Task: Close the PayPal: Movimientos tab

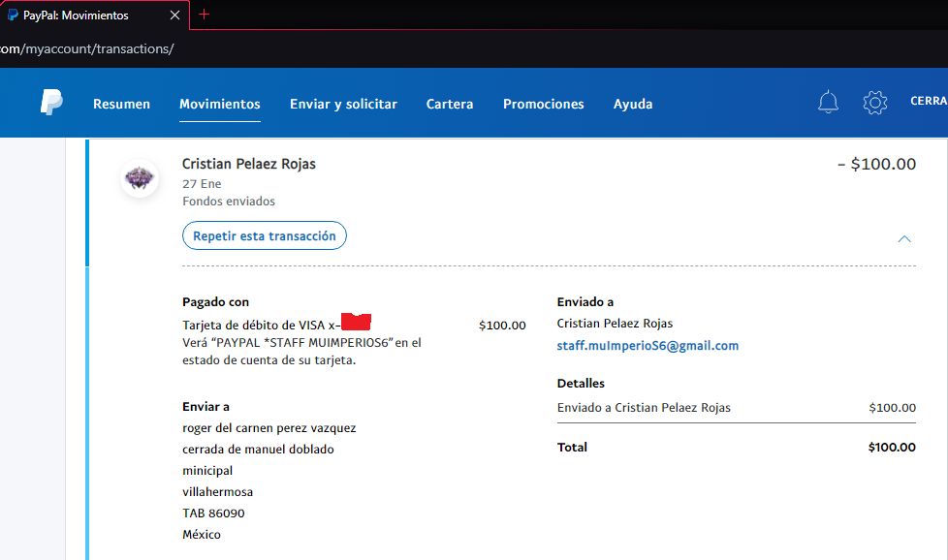Action: point(174,16)
